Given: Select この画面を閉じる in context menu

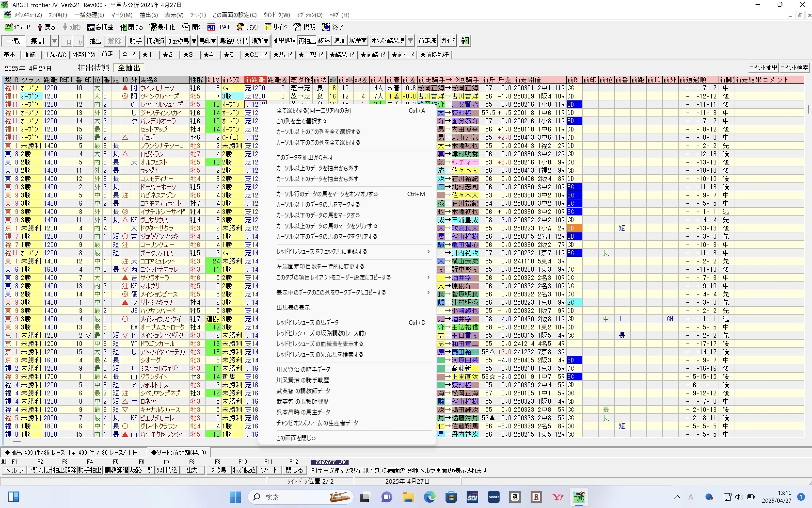Looking at the screenshot, I should click(x=296, y=438).
